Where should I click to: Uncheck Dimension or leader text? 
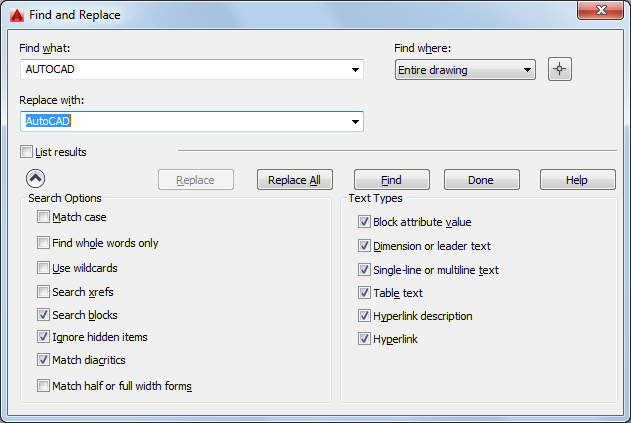click(x=364, y=246)
